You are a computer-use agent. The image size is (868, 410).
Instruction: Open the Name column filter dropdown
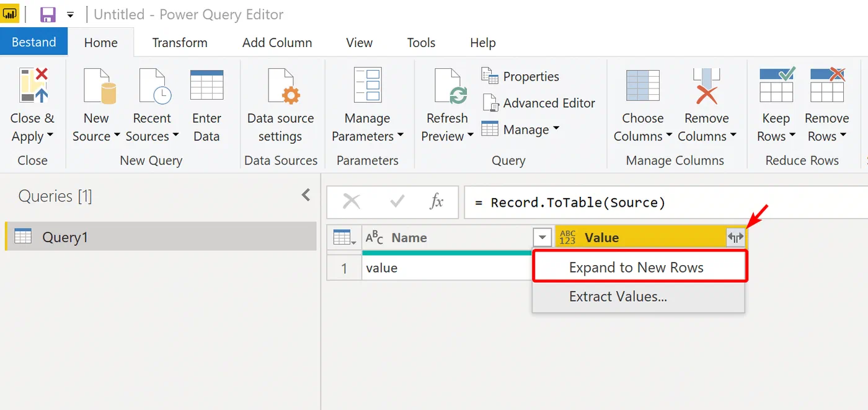542,237
